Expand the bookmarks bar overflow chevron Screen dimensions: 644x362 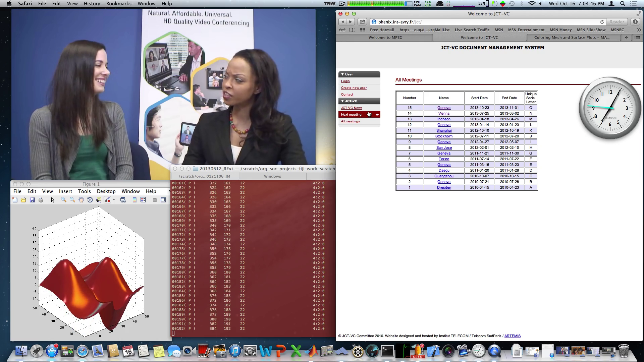[639, 30]
